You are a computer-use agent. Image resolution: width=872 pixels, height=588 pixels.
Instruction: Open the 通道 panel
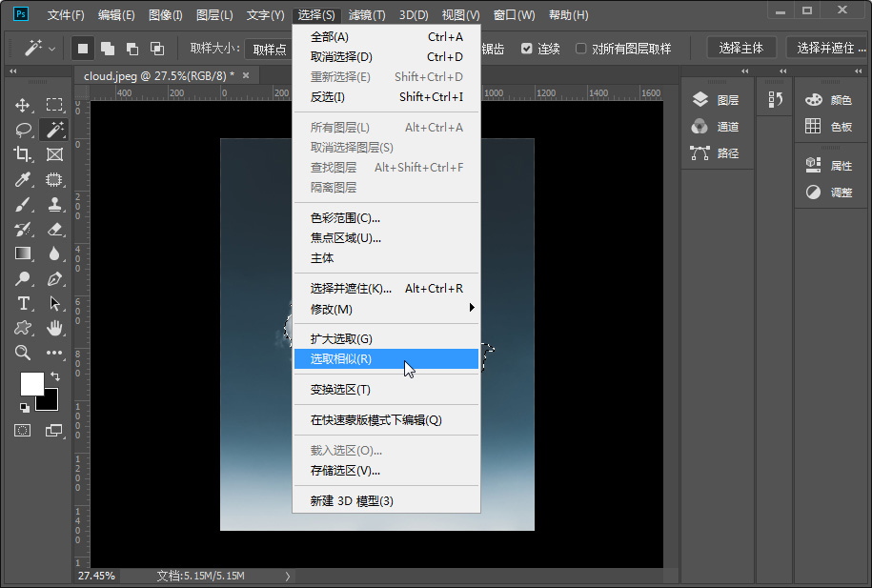(x=716, y=127)
